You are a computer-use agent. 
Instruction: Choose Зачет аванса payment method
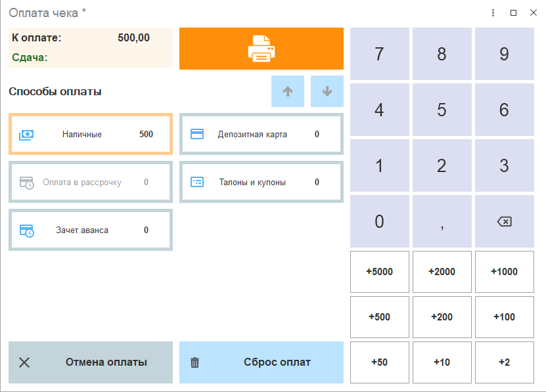tap(91, 230)
